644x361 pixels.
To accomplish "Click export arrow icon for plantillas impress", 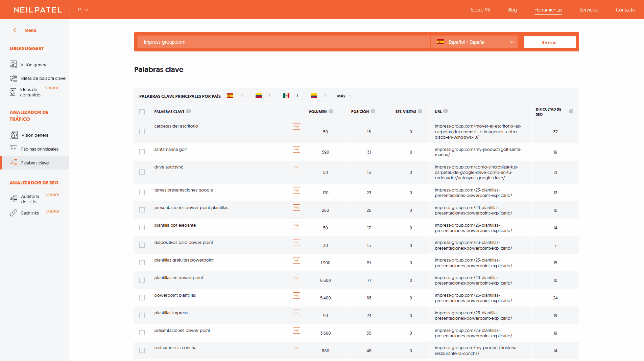I will coord(296,313).
